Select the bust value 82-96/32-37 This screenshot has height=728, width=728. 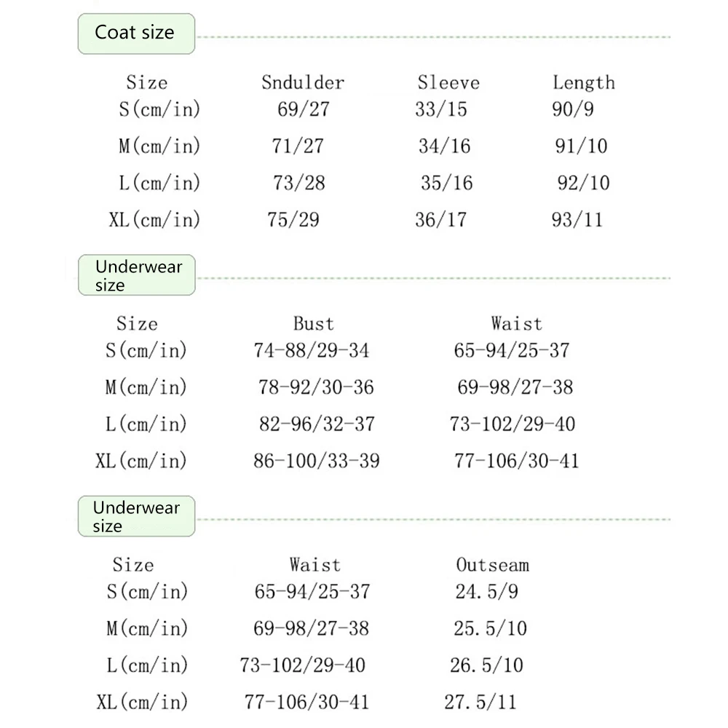pos(316,424)
